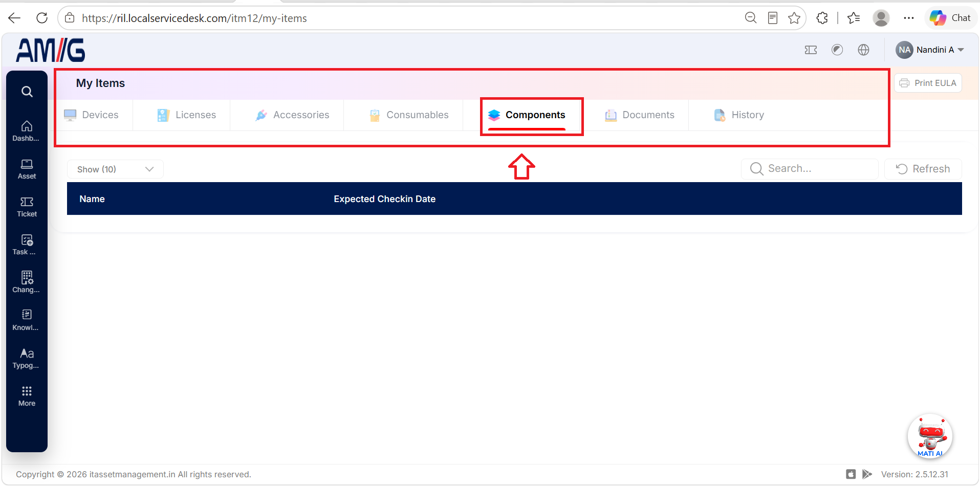Expand the Show (10) rows dropdown
980x487 pixels.
115,169
